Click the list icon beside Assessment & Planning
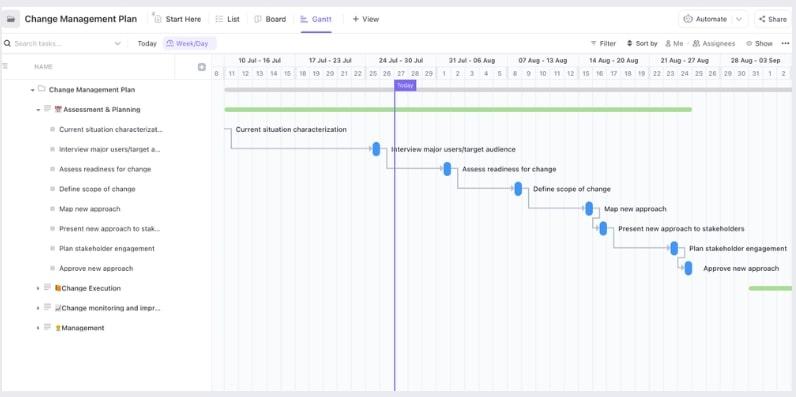 (47, 109)
